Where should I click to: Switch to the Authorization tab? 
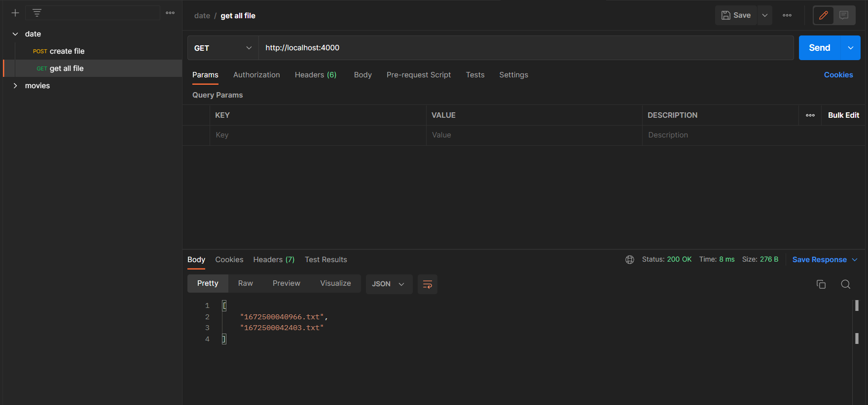pyautogui.click(x=256, y=75)
